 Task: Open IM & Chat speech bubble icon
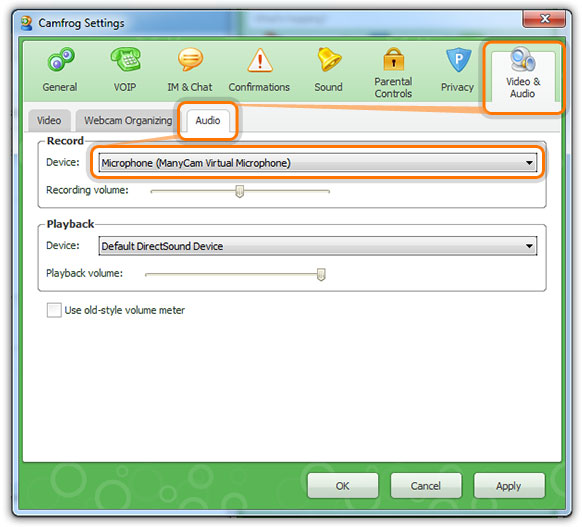point(190,59)
